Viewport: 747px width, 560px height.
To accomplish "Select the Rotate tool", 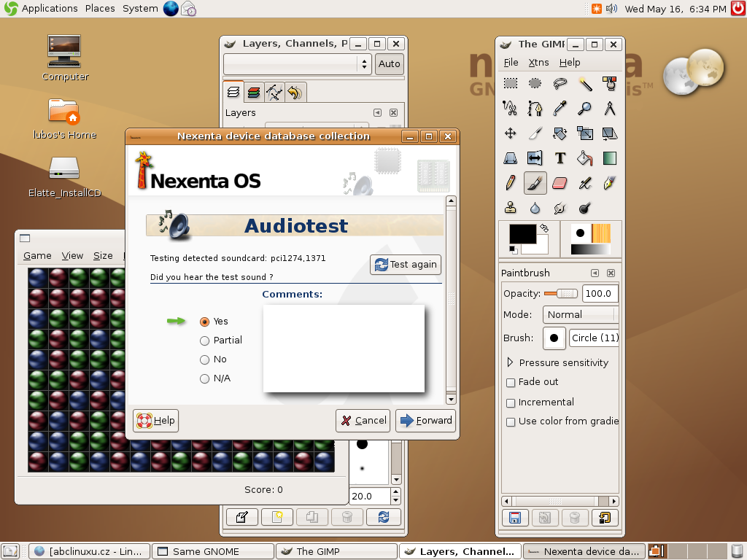I will (560, 133).
